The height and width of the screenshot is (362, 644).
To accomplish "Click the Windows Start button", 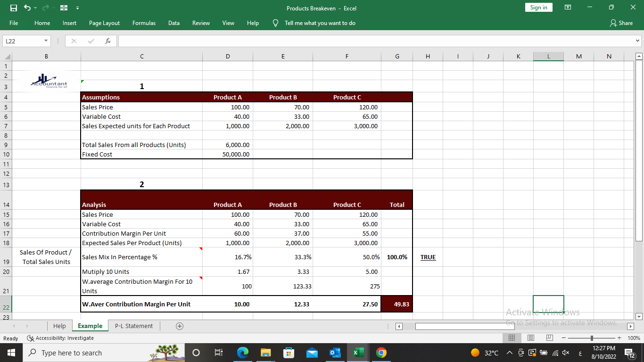I will [11, 353].
